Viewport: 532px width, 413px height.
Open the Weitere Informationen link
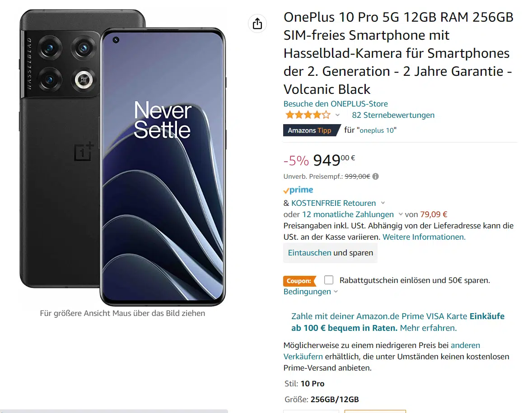point(424,237)
